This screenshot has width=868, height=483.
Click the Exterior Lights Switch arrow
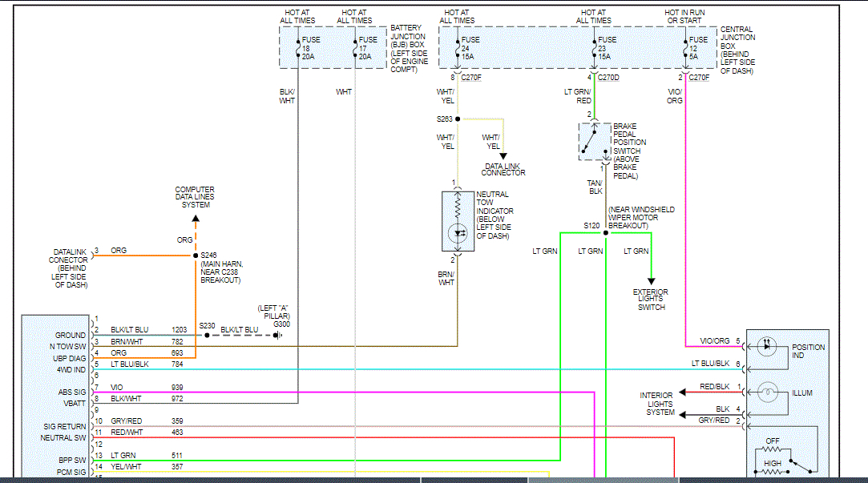(x=650, y=279)
